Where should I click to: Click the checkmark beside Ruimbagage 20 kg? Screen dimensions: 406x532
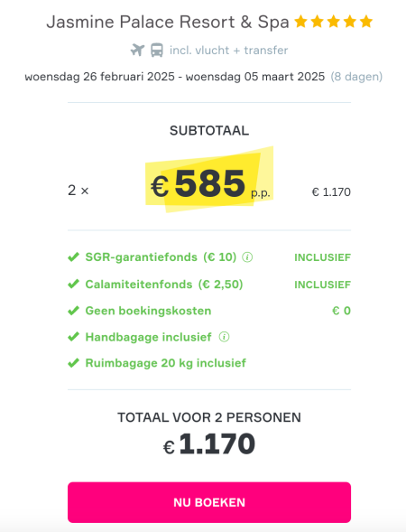coord(74,363)
